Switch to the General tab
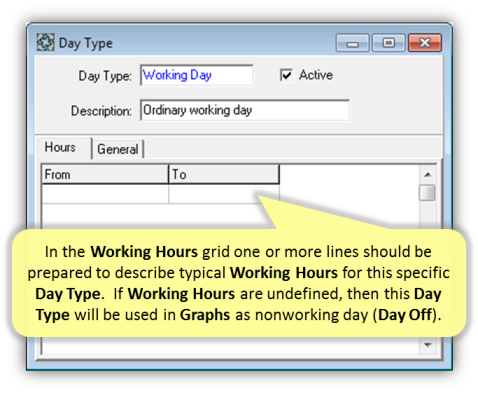478x393 pixels. click(118, 149)
